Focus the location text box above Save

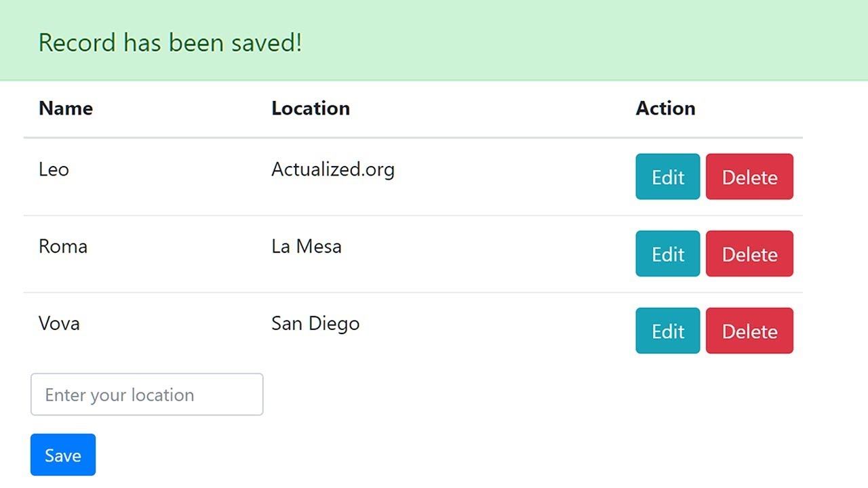(146, 394)
